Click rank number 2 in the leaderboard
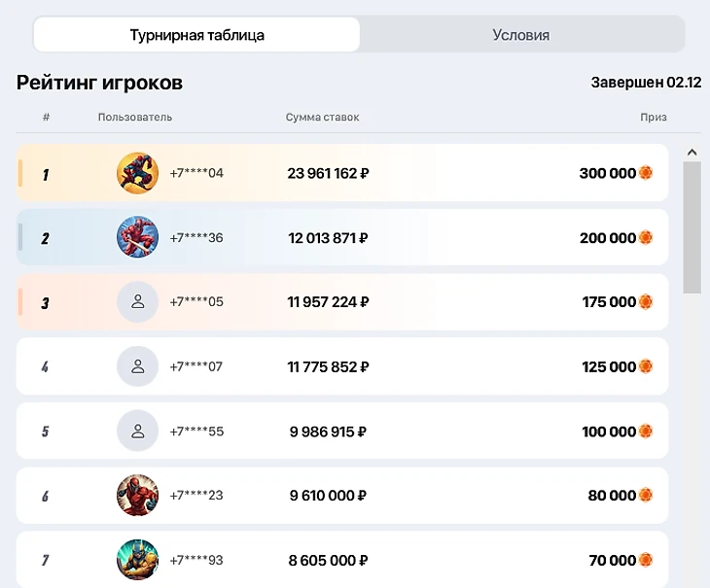Image resolution: width=710 pixels, height=588 pixels. (x=45, y=238)
